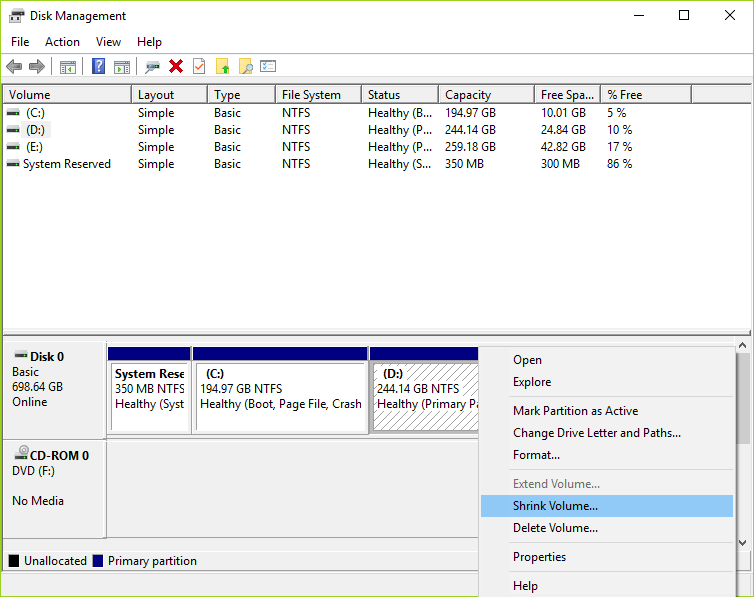Click the magnifier search folder icon
Screen dimensions: 754x597
(245, 67)
